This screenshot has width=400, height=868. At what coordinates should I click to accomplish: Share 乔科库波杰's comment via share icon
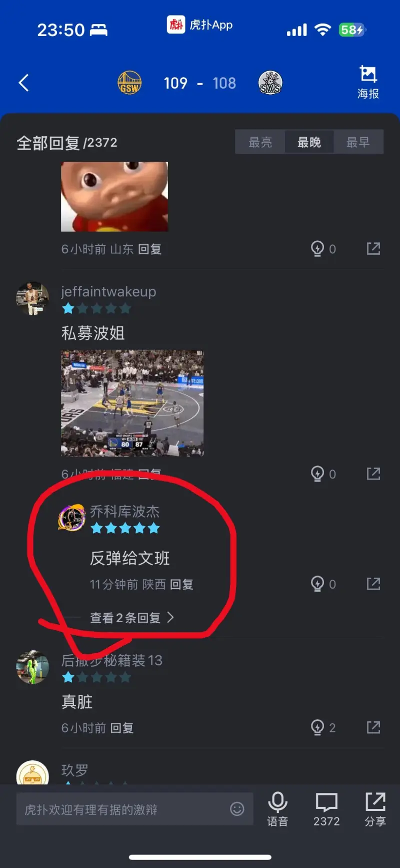(373, 584)
